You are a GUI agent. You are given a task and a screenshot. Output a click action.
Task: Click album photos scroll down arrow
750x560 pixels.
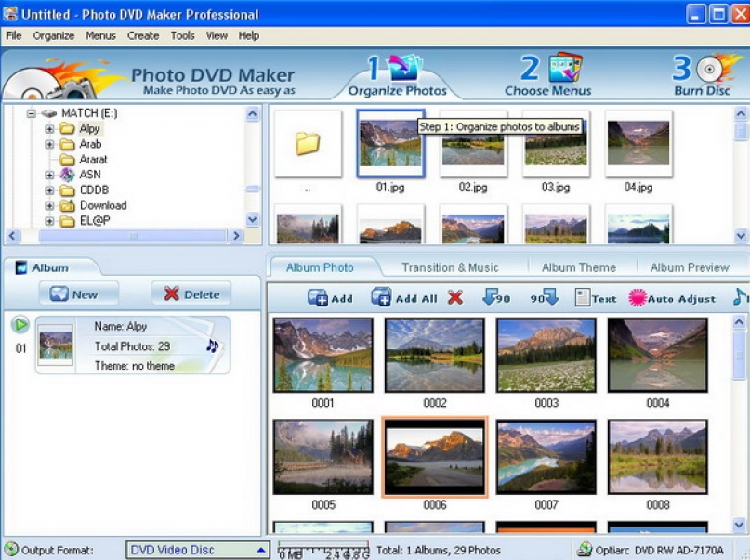coord(739,525)
